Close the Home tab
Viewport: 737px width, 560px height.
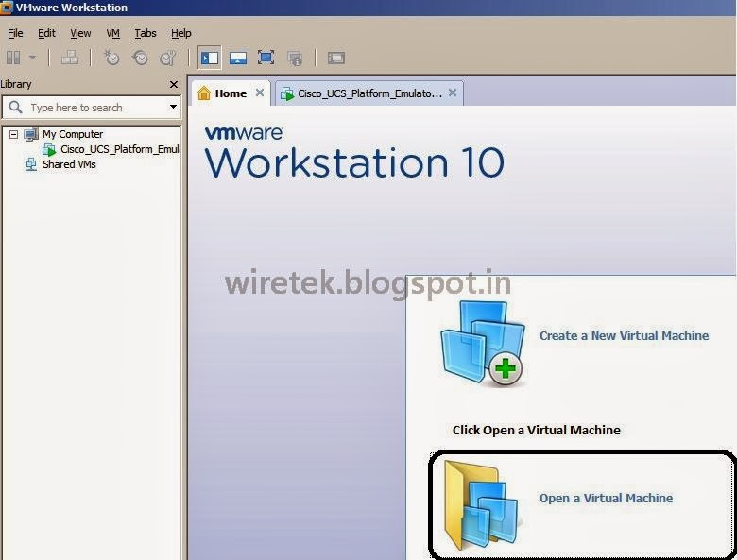click(x=260, y=93)
